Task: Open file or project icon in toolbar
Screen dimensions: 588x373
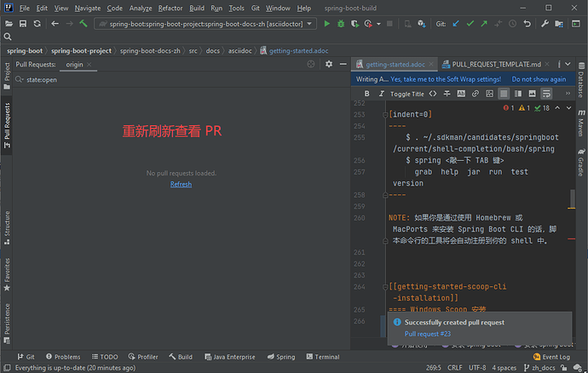Action: coord(9,24)
